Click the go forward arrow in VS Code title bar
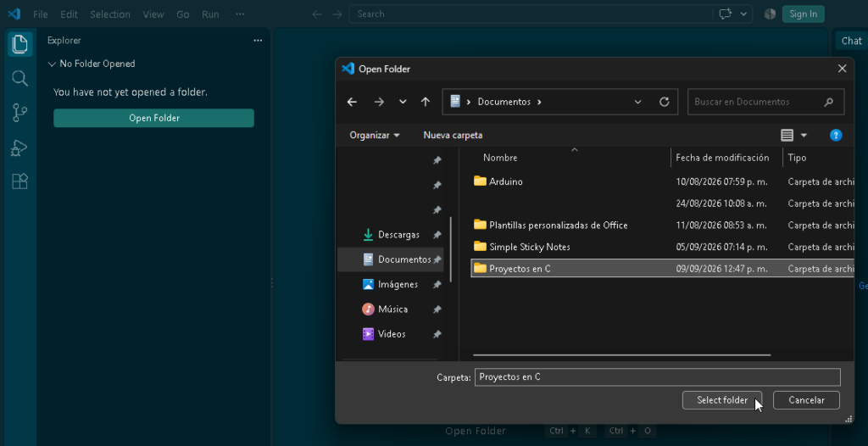The width and height of the screenshot is (868, 446). [x=337, y=14]
